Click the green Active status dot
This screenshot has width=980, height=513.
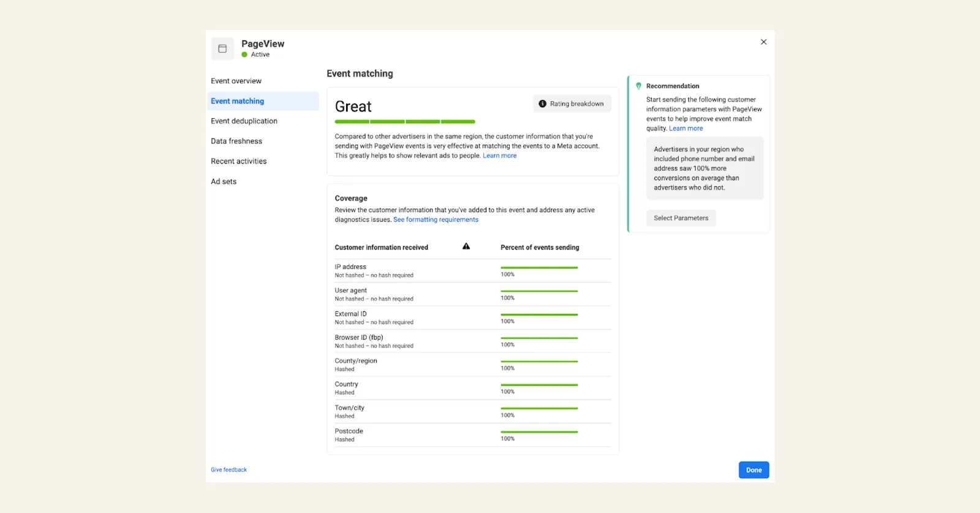(244, 55)
